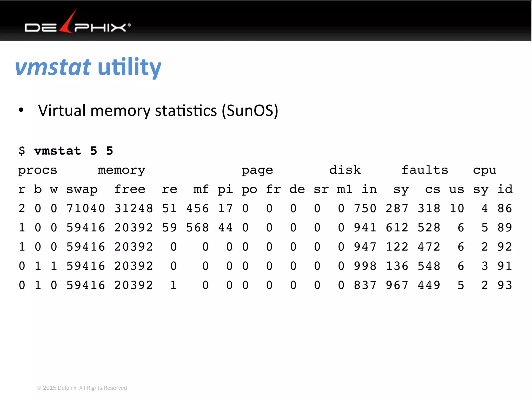The height and width of the screenshot is (399, 532).
Task: Click the sy value 612
Action: (x=397, y=228)
